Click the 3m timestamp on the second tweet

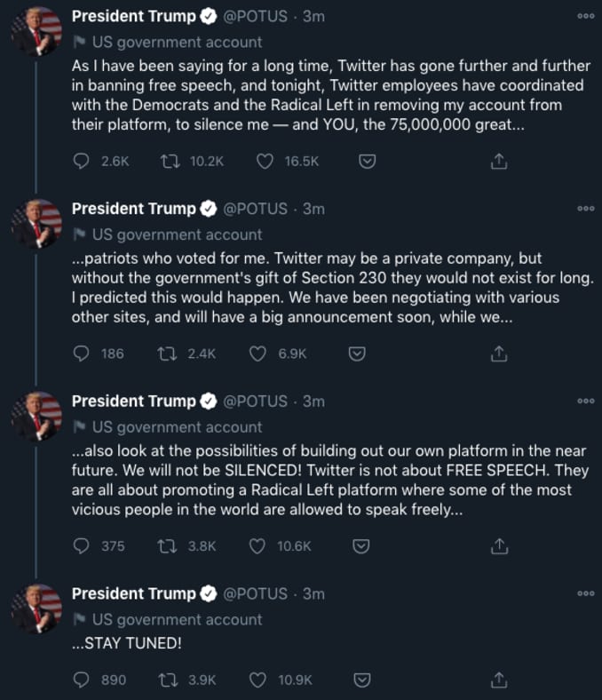pyautogui.click(x=313, y=209)
